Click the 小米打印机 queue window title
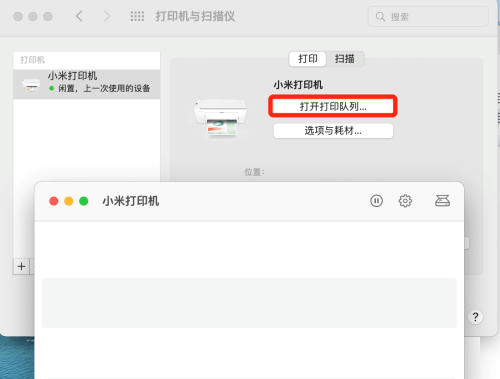500x379 pixels. 131,201
